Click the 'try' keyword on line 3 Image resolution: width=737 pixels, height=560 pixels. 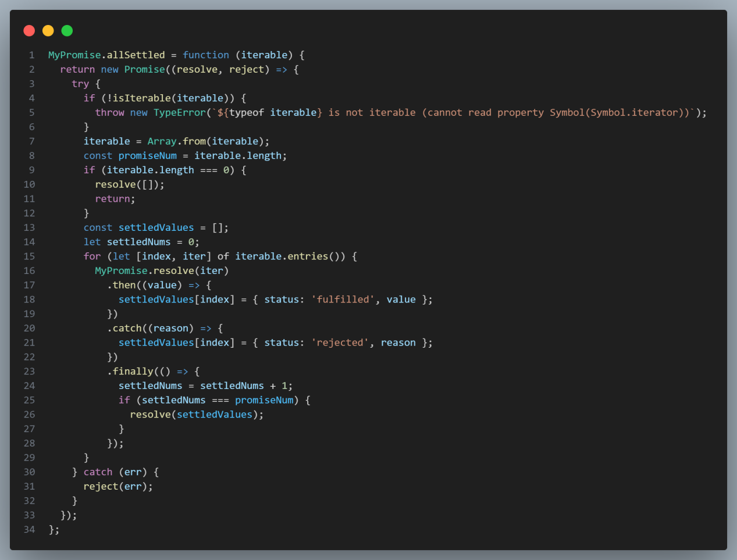[x=80, y=84]
